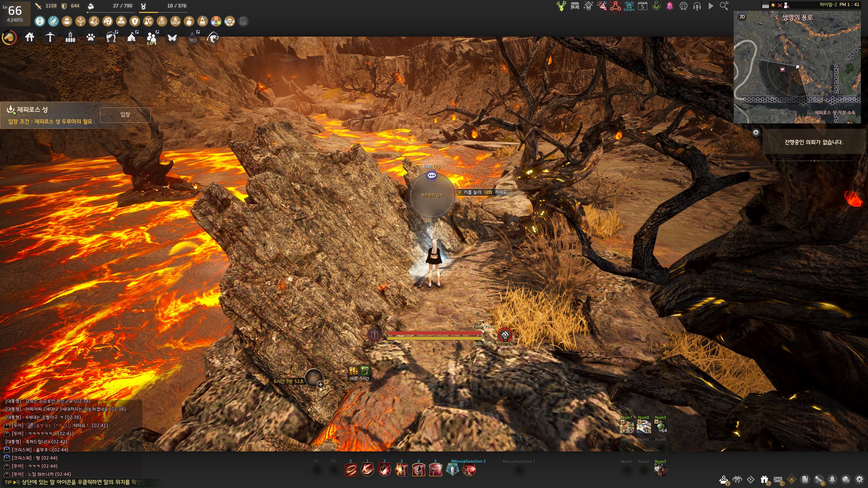Click the pink bell notification icon
This screenshot has width=868, height=488.
pos(670,6)
